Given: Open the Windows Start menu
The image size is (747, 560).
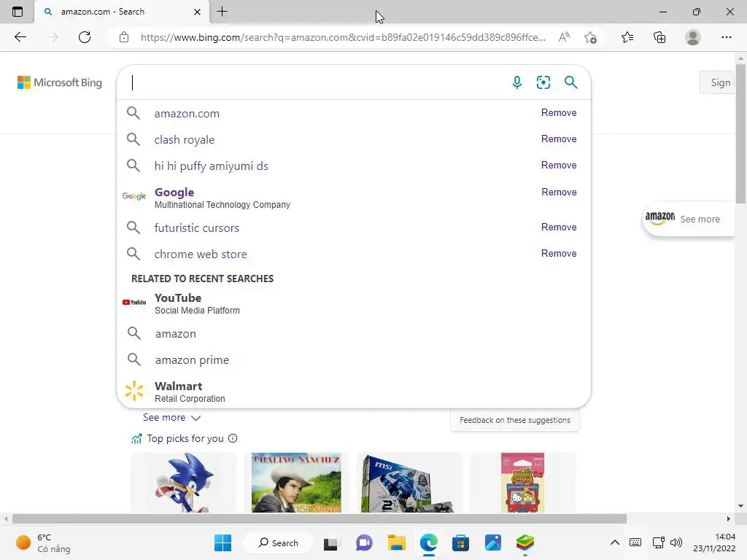Looking at the screenshot, I should coord(223,542).
